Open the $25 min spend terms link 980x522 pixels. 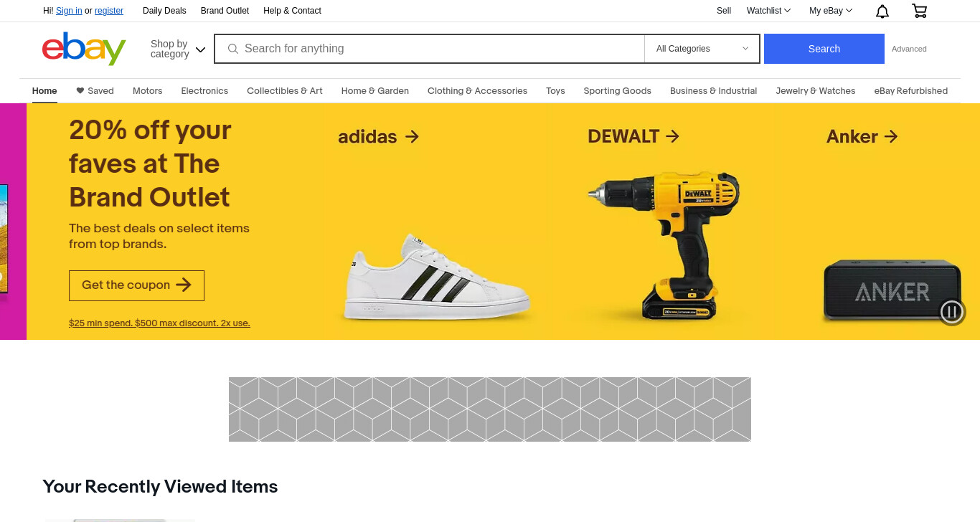click(x=159, y=323)
